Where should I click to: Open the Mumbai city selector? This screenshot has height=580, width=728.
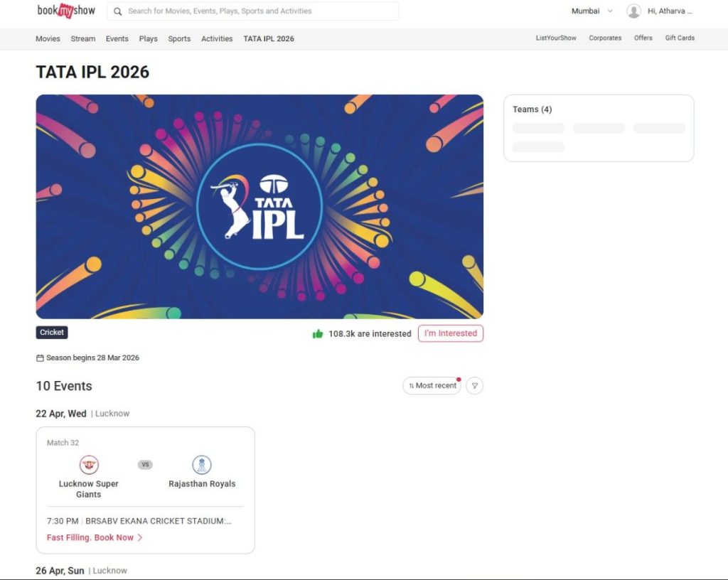(x=586, y=11)
